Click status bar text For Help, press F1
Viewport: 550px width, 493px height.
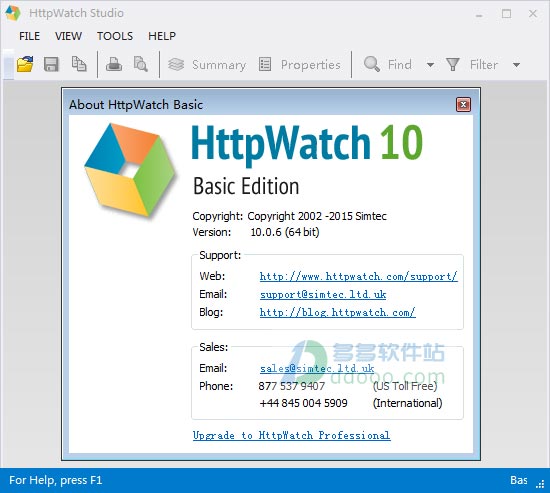[x=55, y=480]
